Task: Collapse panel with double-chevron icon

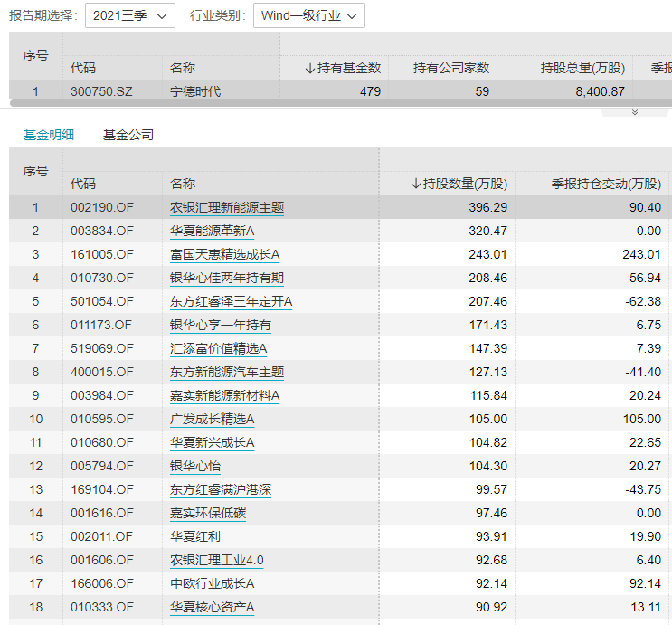Action: coord(635,112)
